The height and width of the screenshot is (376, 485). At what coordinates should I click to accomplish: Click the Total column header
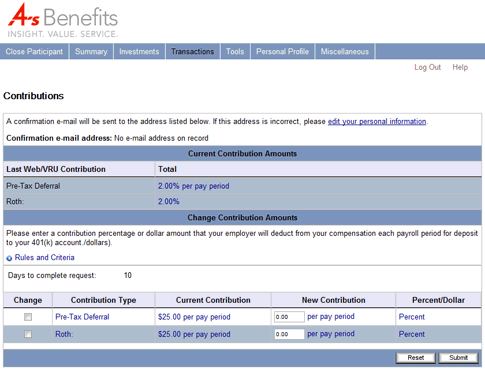[167, 169]
